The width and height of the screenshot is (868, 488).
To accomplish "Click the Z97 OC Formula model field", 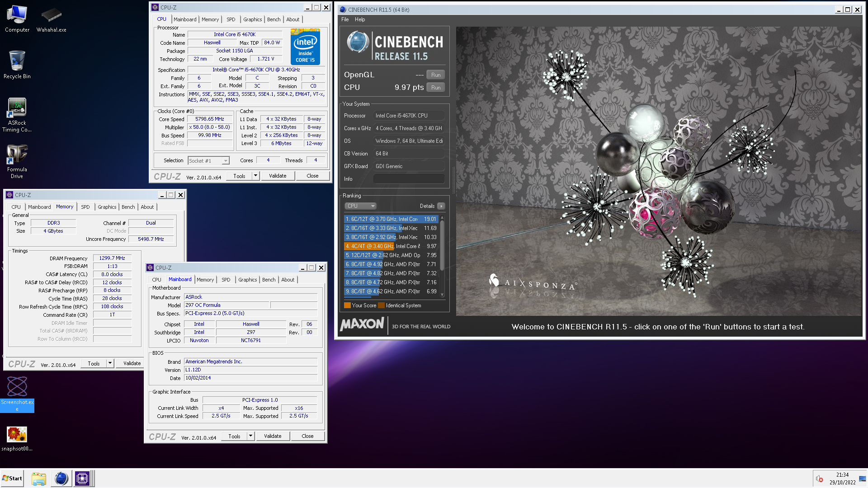I will click(x=227, y=305).
